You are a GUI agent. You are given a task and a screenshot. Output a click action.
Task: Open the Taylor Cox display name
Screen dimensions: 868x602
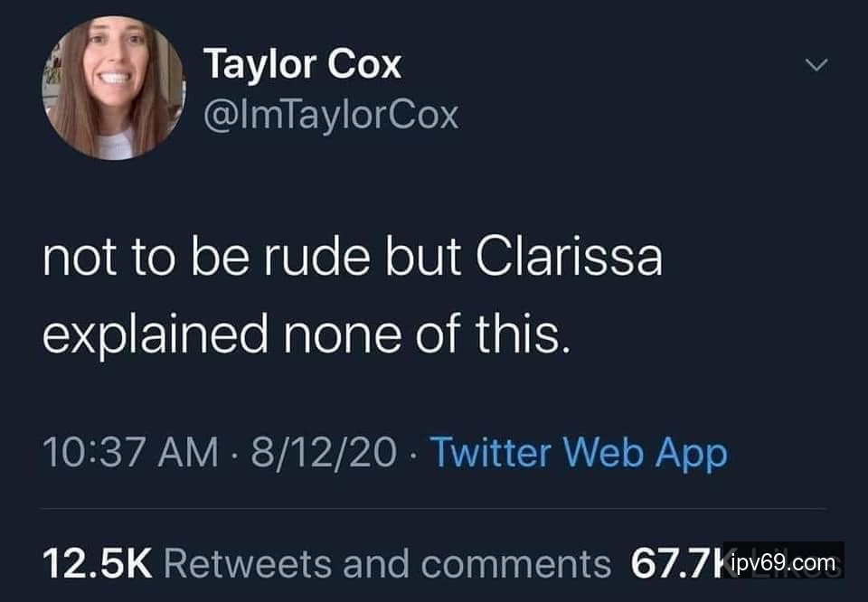click(x=302, y=64)
